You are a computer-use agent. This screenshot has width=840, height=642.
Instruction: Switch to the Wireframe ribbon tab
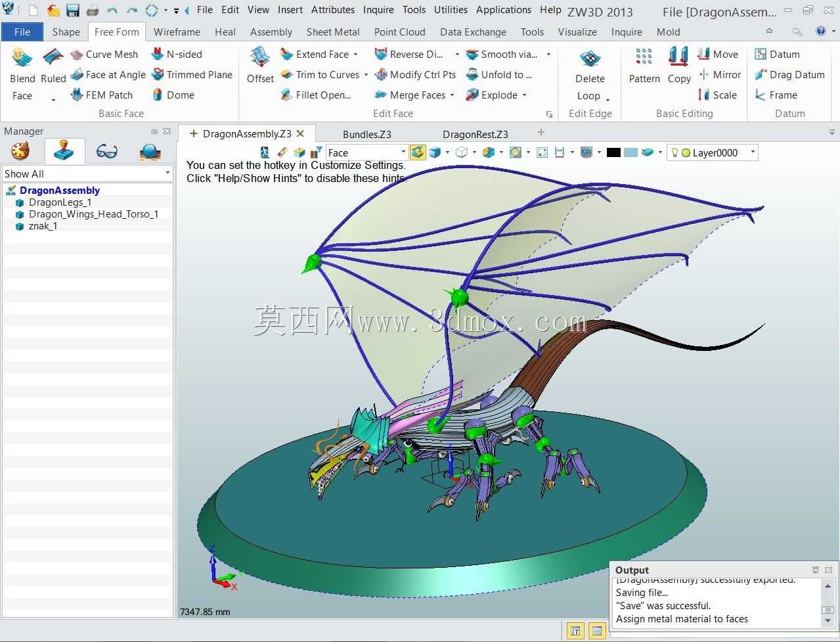[177, 32]
